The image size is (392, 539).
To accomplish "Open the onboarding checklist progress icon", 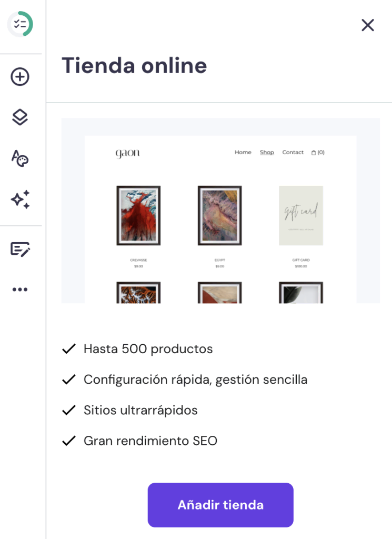I will point(20,24).
